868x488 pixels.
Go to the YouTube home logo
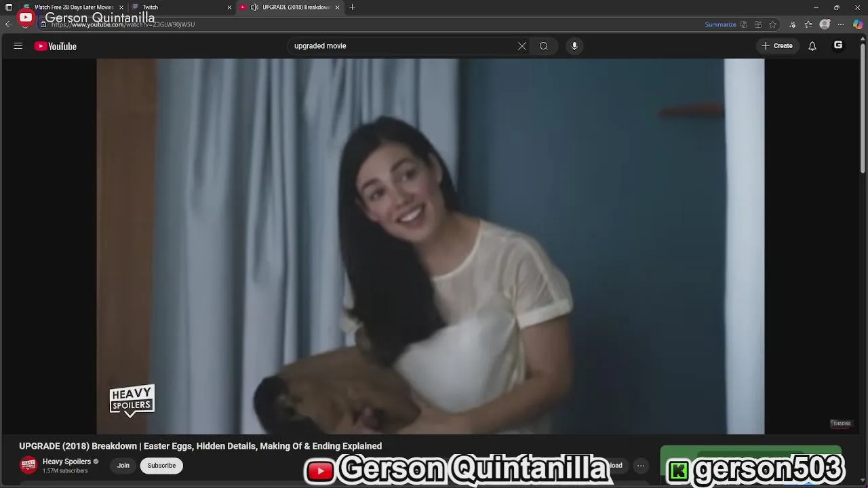(x=56, y=46)
